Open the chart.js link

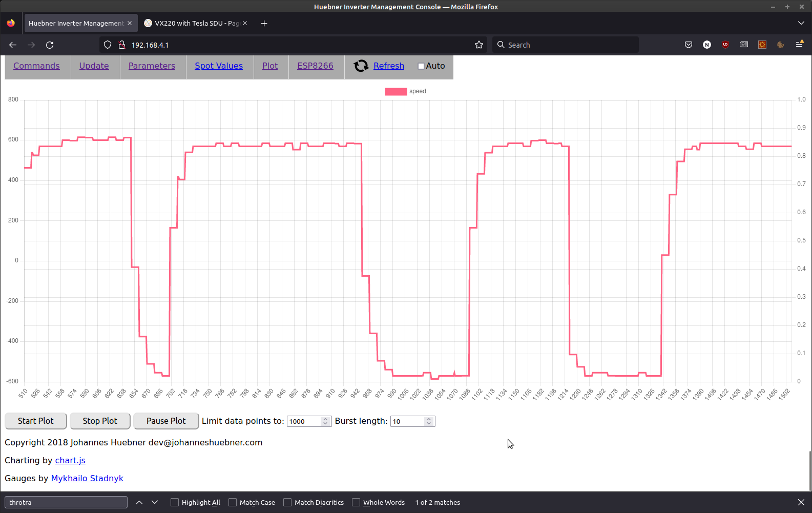[70, 460]
